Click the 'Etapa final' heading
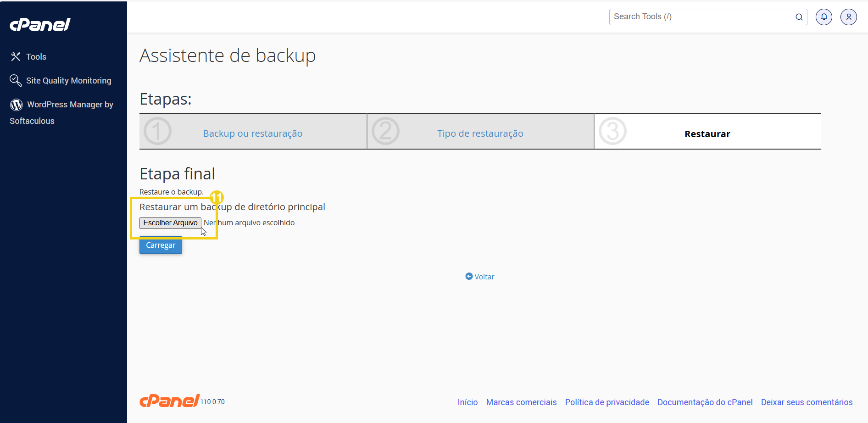868x423 pixels. coord(177,174)
